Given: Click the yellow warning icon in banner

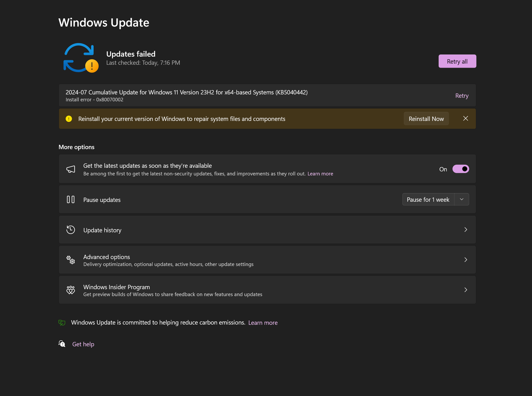Looking at the screenshot, I should coord(69,119).
